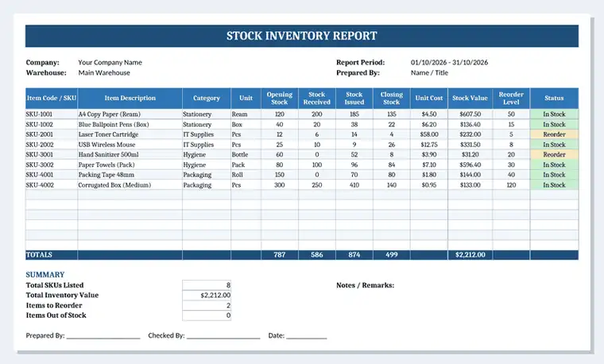Select total stock issued 874

(354, 254)
